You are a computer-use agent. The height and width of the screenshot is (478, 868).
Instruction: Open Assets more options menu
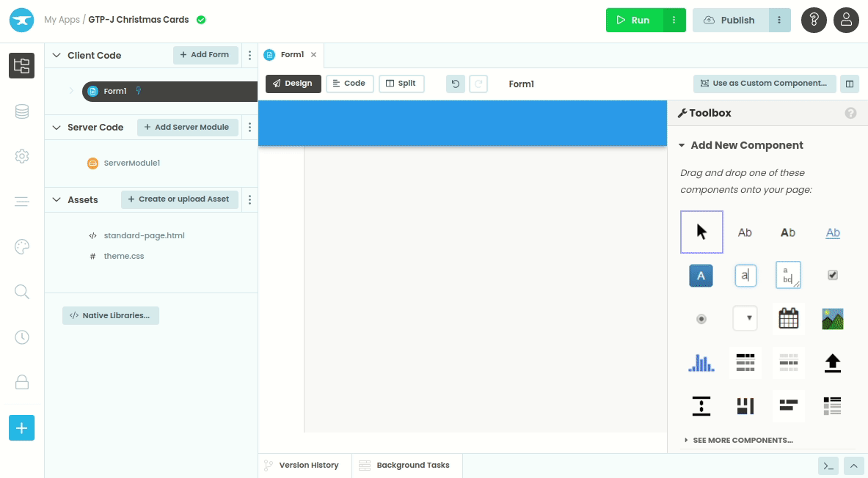point(249,199)
